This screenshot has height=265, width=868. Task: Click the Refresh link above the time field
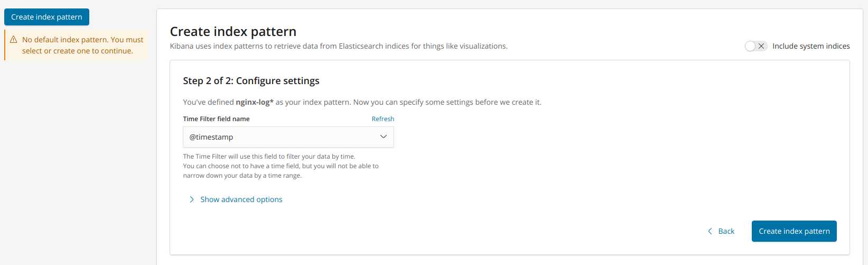click(383, 119)
